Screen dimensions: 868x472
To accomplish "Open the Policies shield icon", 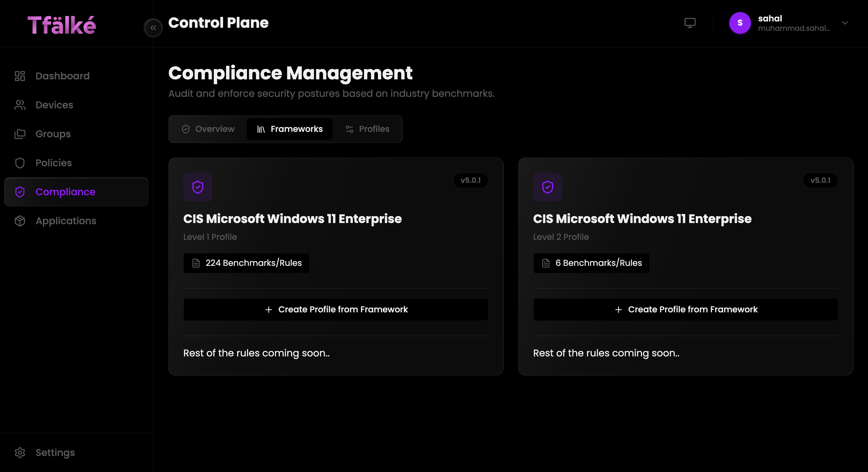I will click(20, 163).
